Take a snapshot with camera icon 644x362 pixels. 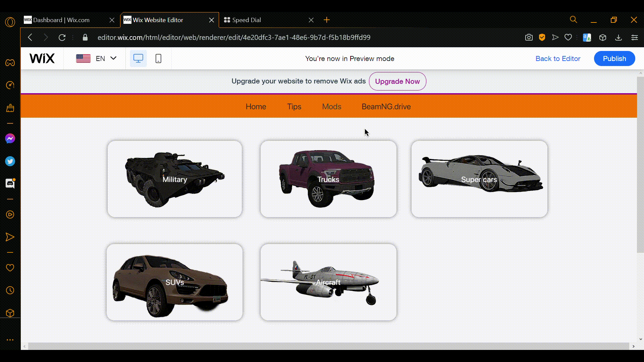(x=529, y=38)
